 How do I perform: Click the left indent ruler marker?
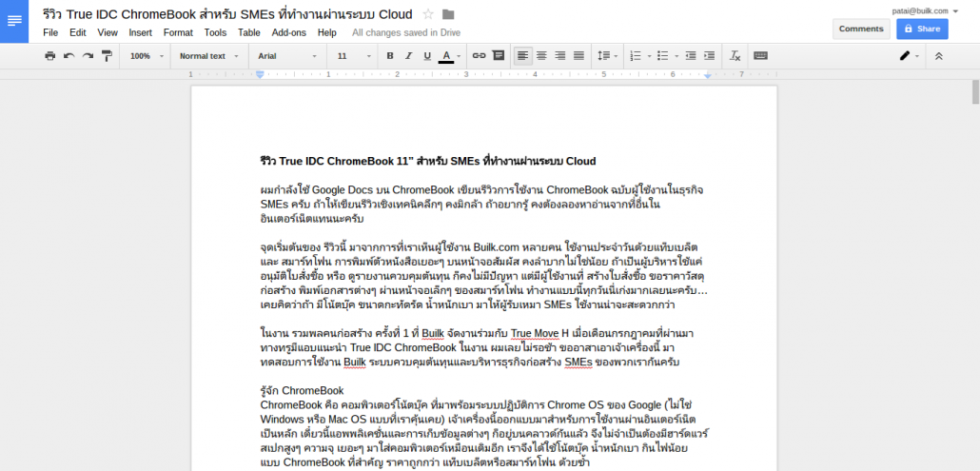pos(261,74)
